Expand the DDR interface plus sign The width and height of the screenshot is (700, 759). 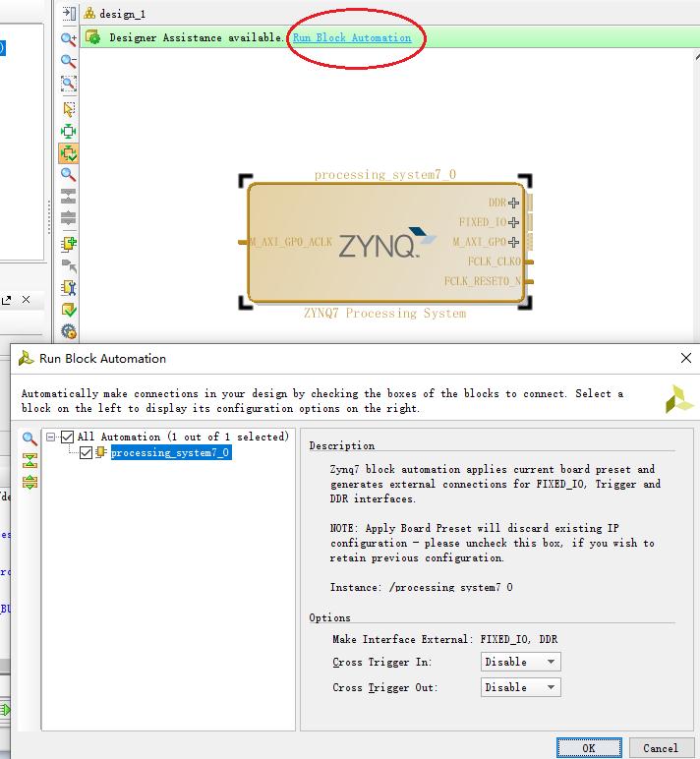tap(513, 203)
